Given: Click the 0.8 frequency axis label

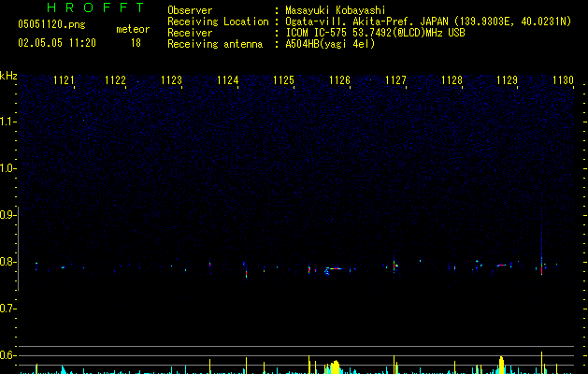Looking at the screenshot, I should [8, 262].
